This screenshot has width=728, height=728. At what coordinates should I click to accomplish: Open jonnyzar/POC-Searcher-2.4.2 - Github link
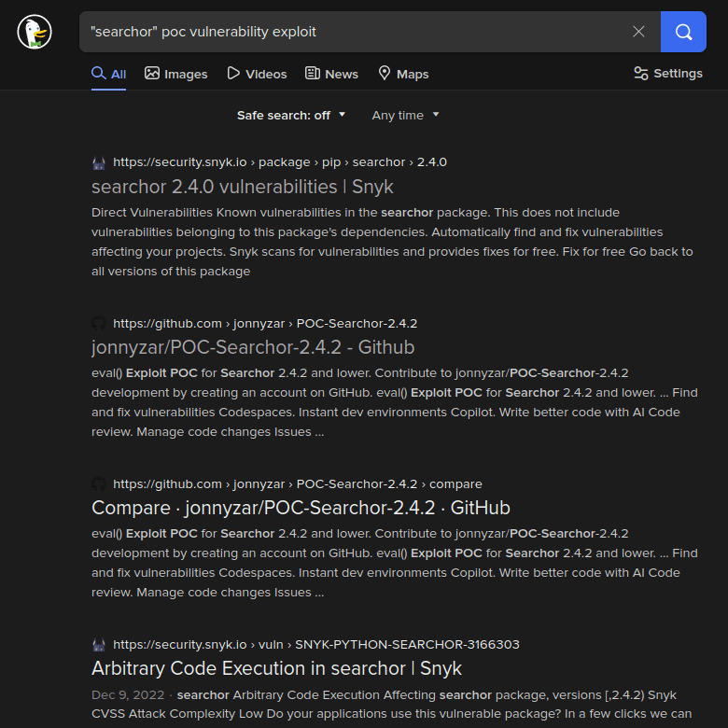[x=253, y=347]
